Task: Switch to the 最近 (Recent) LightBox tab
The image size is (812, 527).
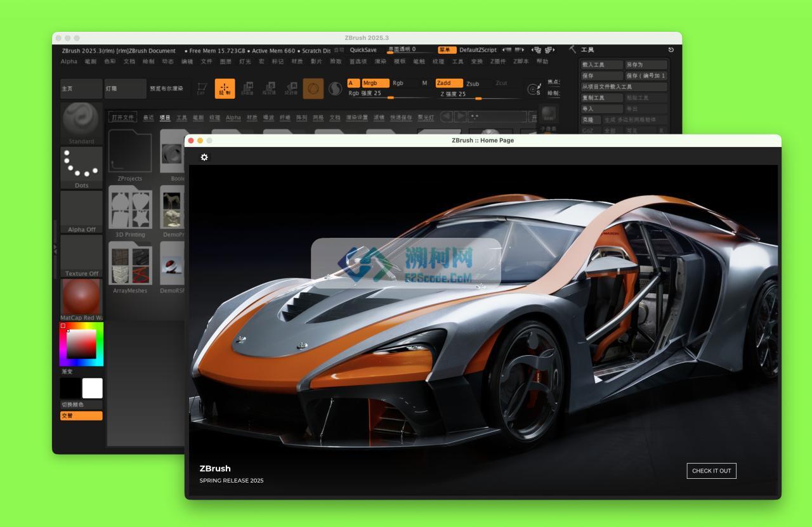Action: pos(148,117)
